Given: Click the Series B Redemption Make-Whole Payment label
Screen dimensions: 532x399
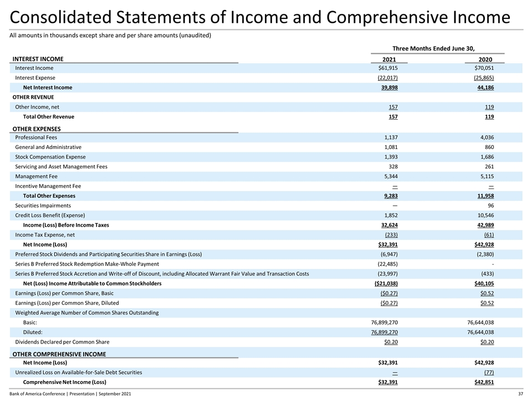Looking at the screenshot, I should click(87, 264).
